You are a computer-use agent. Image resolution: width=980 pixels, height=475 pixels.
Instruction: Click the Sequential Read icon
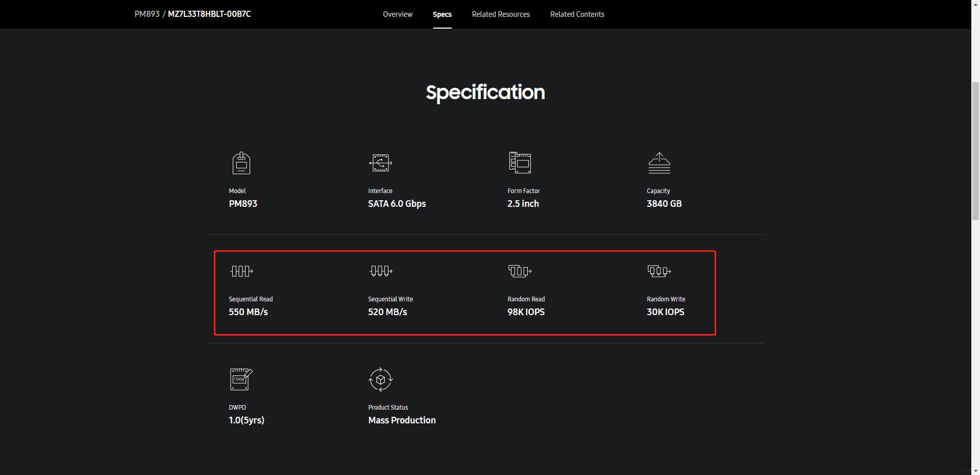tap(241, 271)
